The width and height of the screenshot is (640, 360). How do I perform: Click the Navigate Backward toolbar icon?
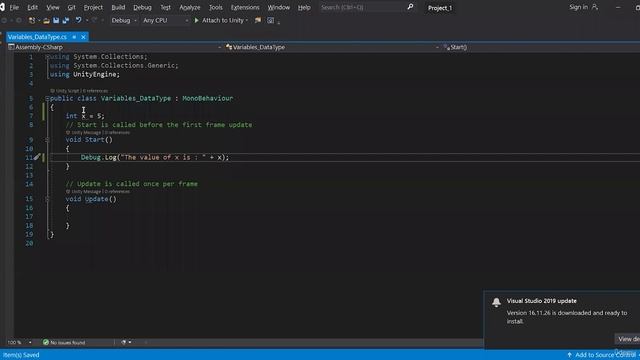coord(4,20)
